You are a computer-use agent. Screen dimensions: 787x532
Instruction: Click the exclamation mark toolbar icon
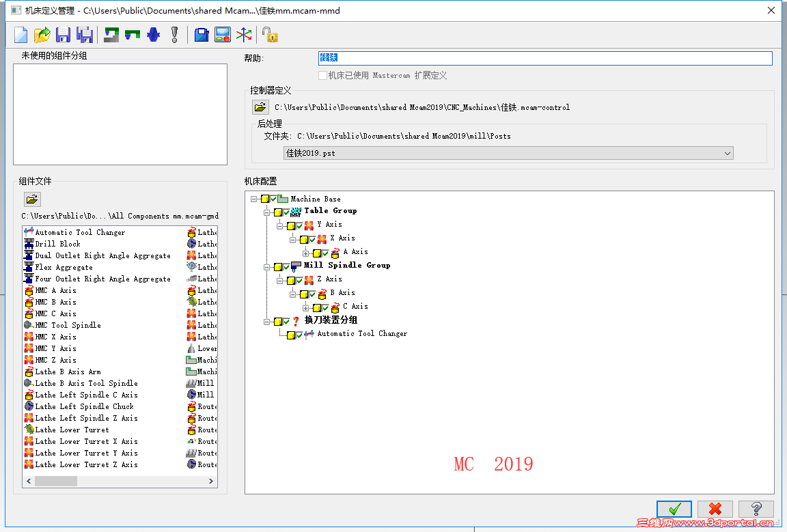pyautogui.click(x=175, y=35)
